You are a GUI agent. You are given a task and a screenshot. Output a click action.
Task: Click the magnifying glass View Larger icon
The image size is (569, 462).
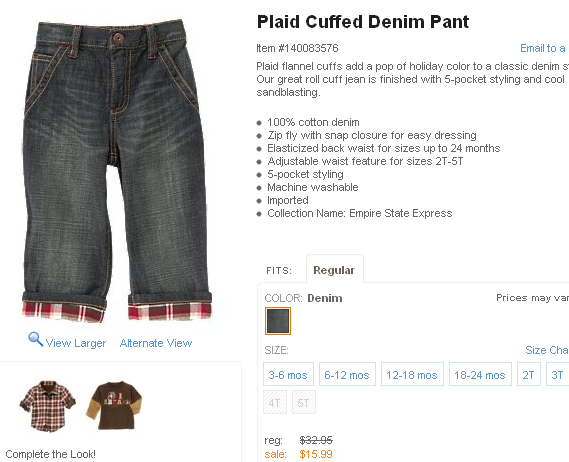36,339
